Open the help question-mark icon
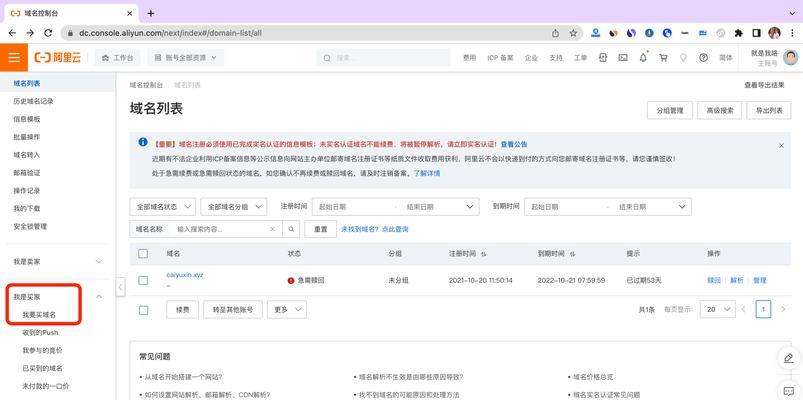This screenshot has width=803, height=400. (703, 58)
